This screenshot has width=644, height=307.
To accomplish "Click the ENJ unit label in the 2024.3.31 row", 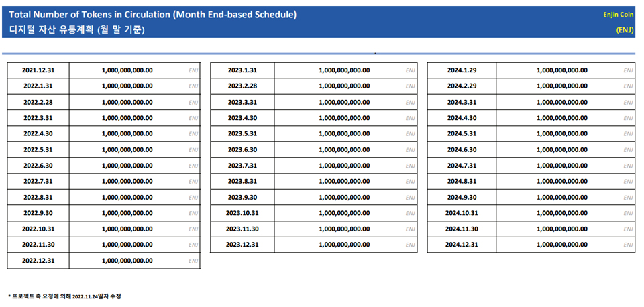I will click(628, 102).
